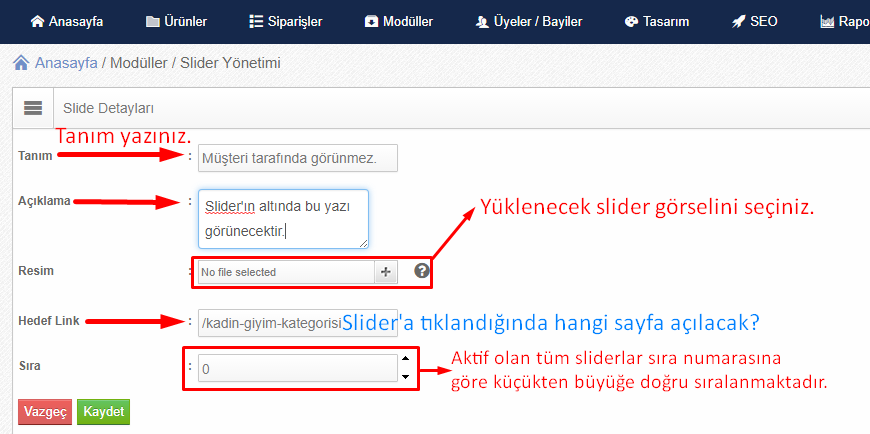
Task: Click the download-box icon next to Modüller
Action: point(371,22)
